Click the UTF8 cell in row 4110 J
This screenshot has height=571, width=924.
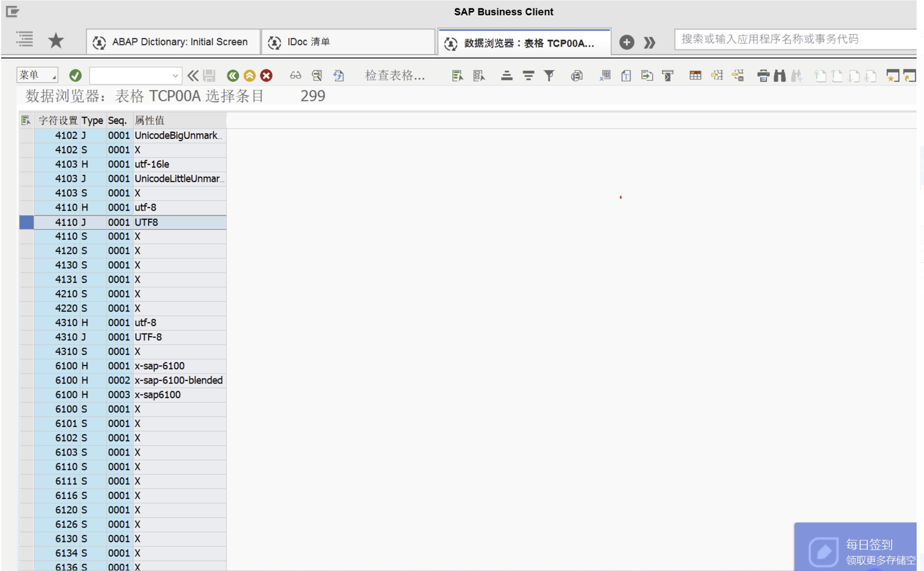(x=180, y=222)
